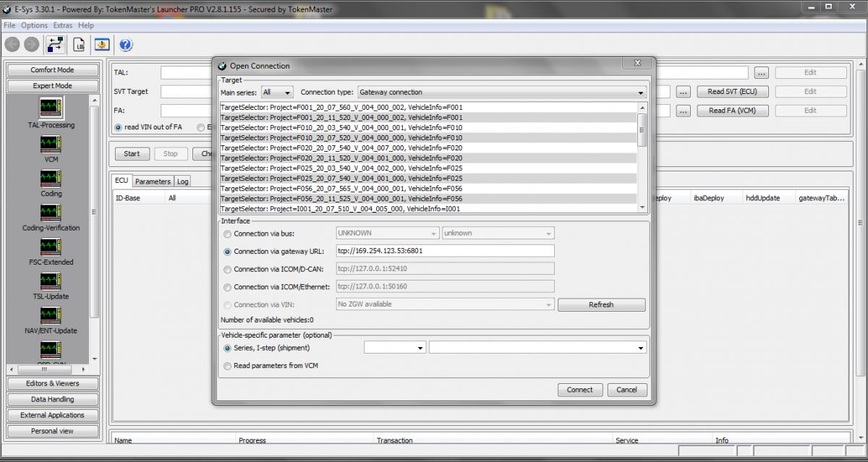Select Series, I-step (shipment) radio button
The height and width of the screenshot is (462, 868).
point(228,348)
